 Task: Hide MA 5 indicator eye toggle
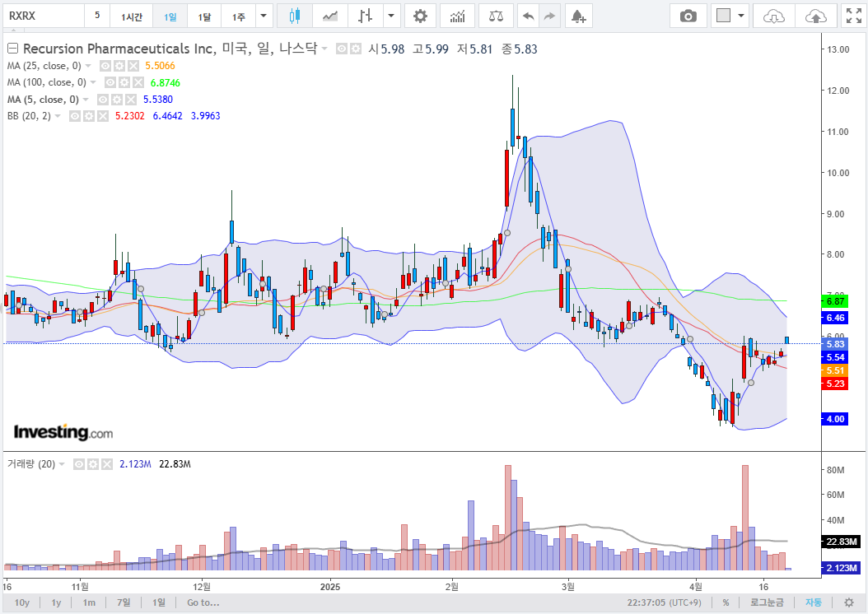click(x=102, y=100)
